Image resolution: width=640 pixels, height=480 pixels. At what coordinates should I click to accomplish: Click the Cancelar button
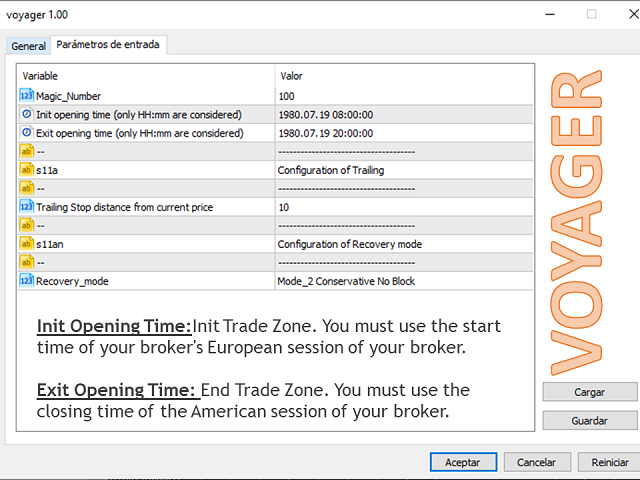pos(537,462)
